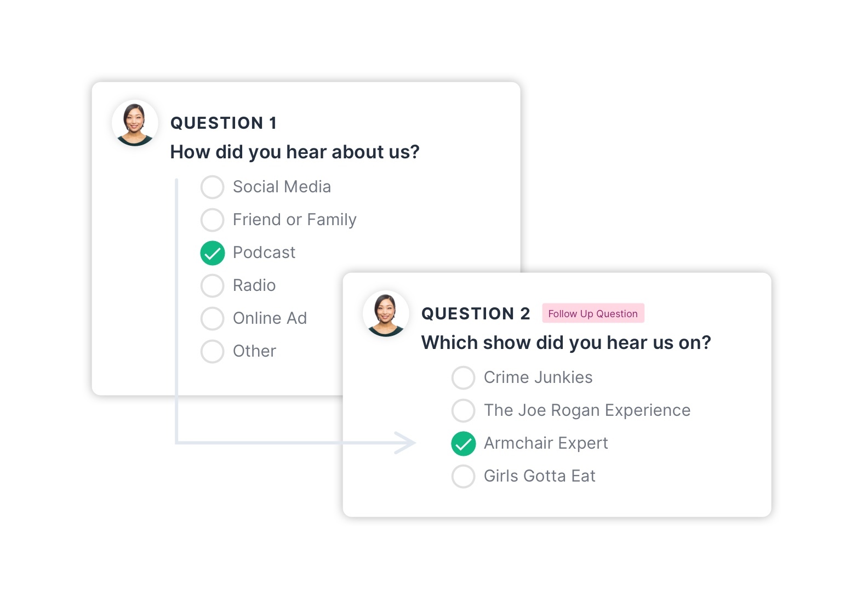Click the avatar beside Question 2
868x607 pixels.
386,313
